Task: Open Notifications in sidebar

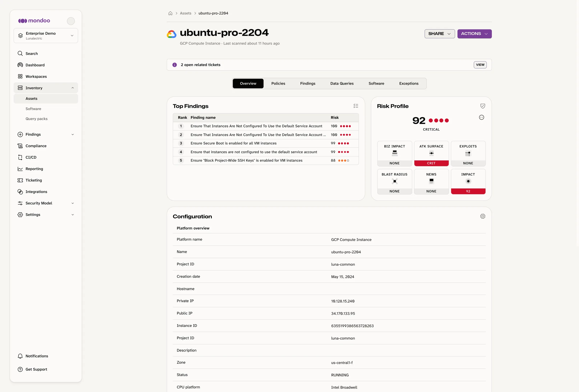Action: [x=46, y=356]
